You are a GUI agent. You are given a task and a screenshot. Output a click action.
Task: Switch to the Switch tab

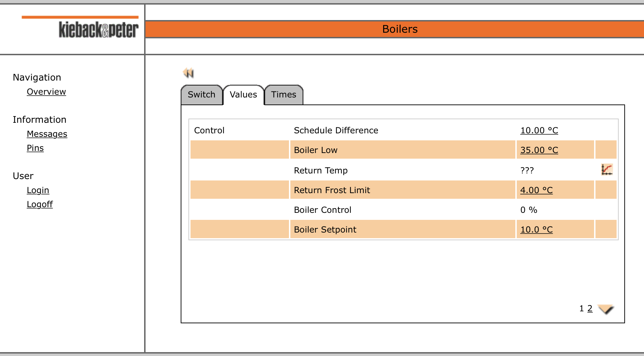coord(201,95)
